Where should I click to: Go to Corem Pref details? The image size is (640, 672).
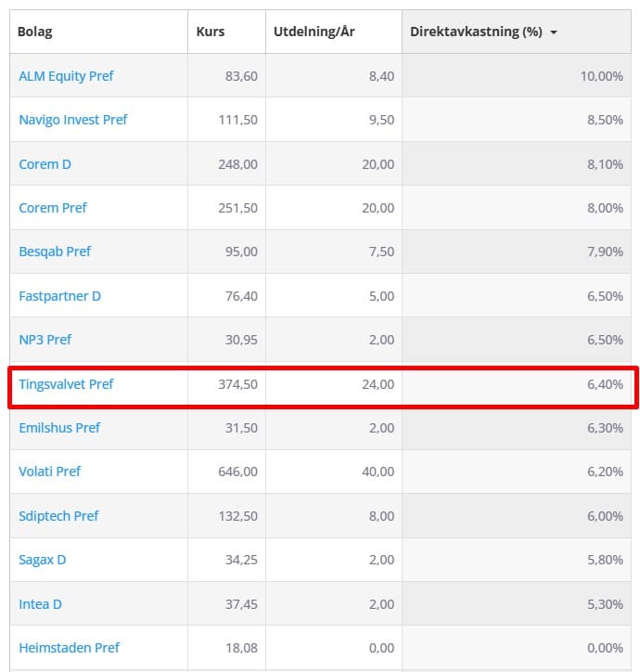point(53,208)
